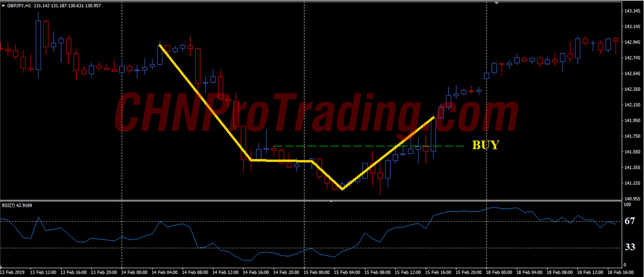Click the divider between the price chart and RSI window

tap(311, 200)
